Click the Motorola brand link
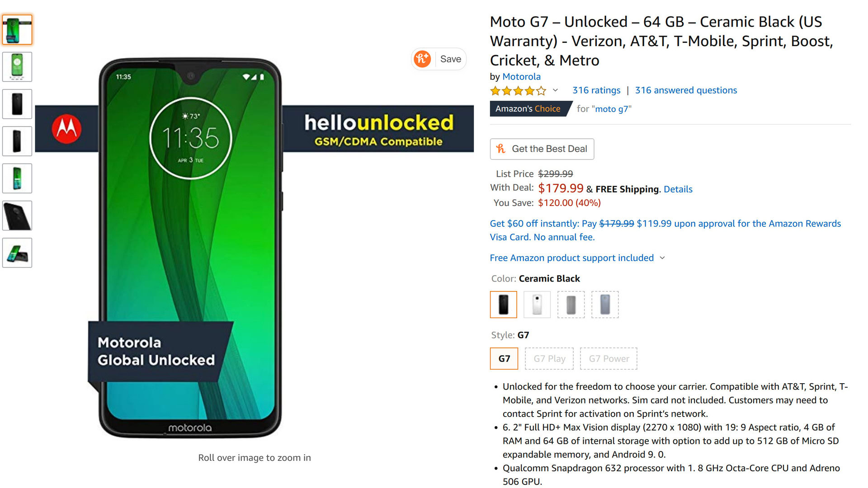This screenshot has height=488, width=868. coord(521,77)
